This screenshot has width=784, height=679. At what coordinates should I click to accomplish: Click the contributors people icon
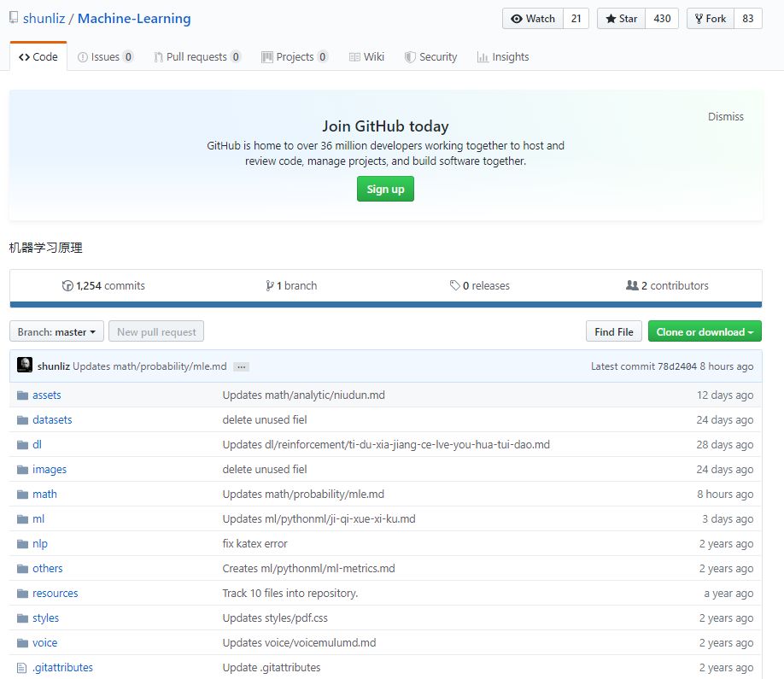[632, 285]
